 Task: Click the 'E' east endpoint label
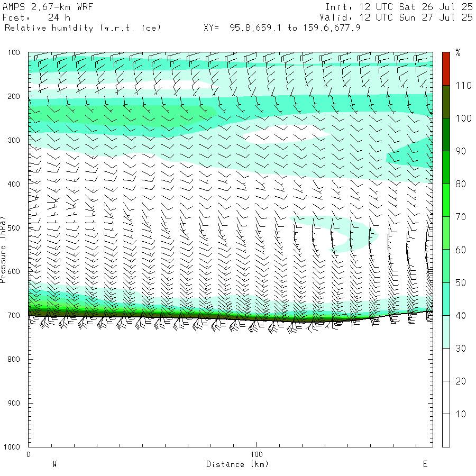425,464
